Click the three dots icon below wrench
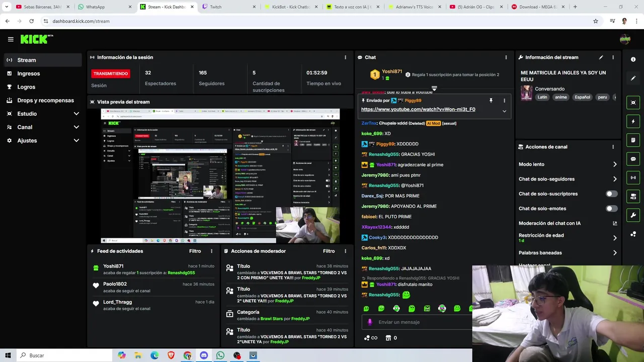The height and width of the screenshot is (362, 644). tap(633, 234)
